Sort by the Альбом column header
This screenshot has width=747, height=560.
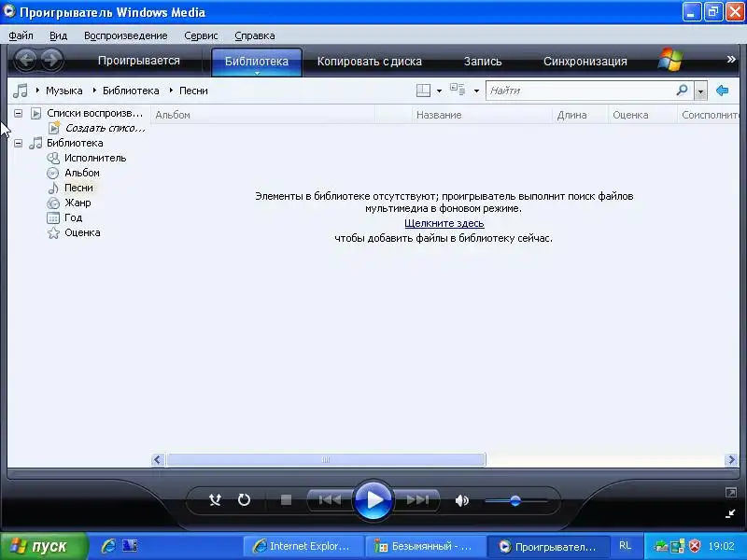[x=263, y=115]
